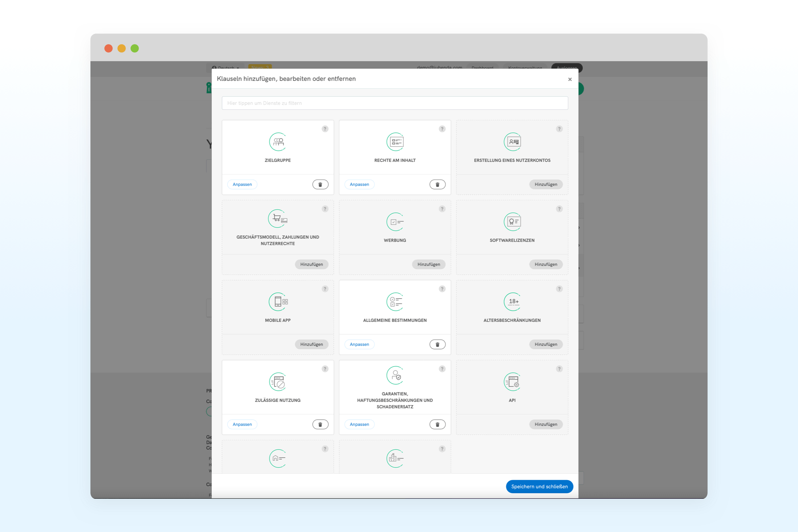Image resolution: width=798 pixels, height=532 pixels.
Task: Click help icon on API card
Action: click(559, 369)
